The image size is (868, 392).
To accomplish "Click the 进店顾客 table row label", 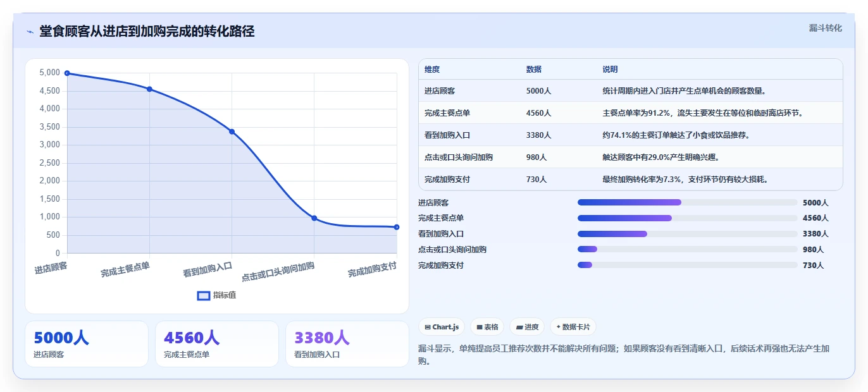I will click(440, 91).
